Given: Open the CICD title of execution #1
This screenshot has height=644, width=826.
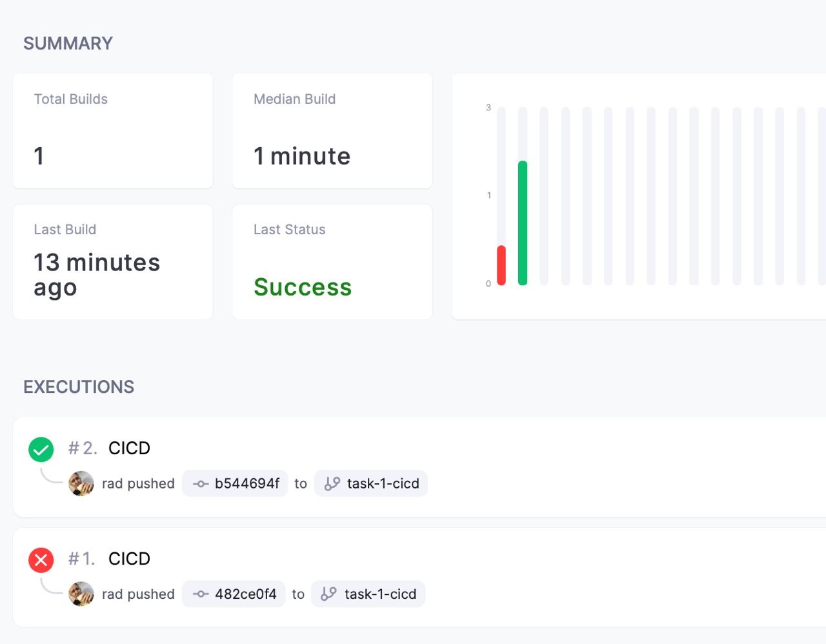Looking at the screenshot, I should [x=129, y=559].
